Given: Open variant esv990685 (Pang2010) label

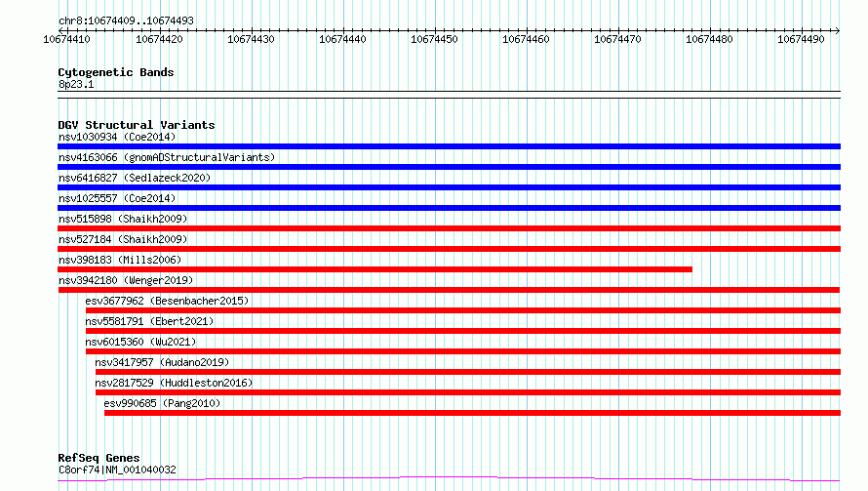Looking at the screenshot, I should (162, 403).
